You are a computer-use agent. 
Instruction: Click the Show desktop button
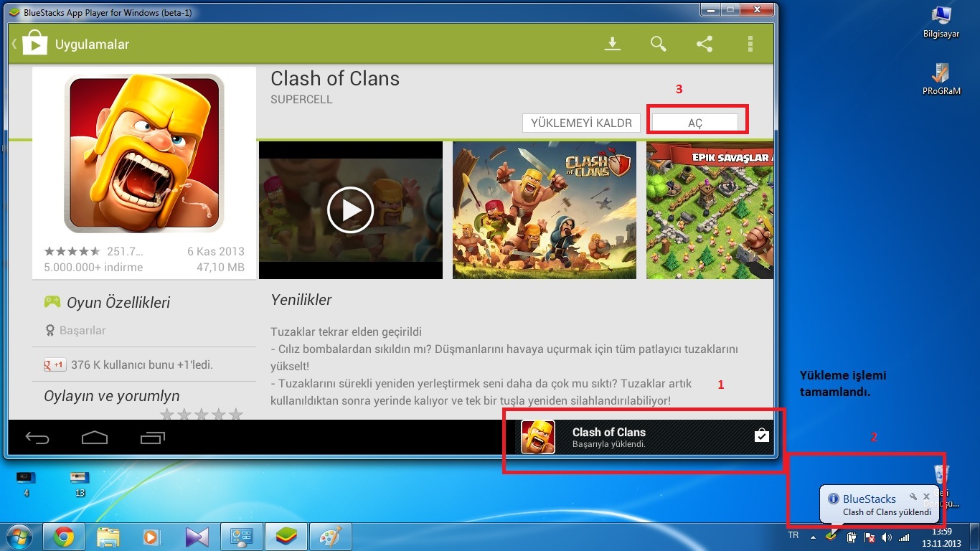(974, 537)
